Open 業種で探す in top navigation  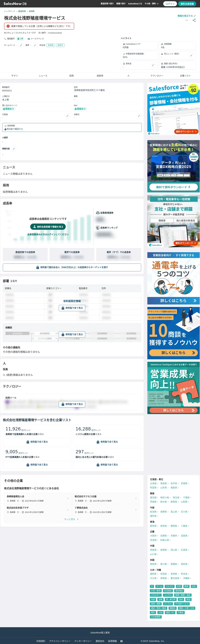point(121,4)
